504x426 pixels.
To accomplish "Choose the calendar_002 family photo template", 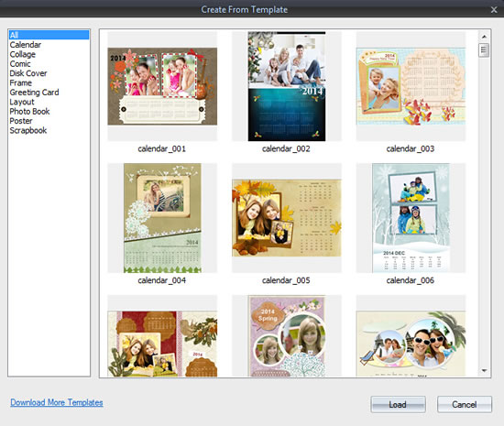I will [x=287, y=86].
